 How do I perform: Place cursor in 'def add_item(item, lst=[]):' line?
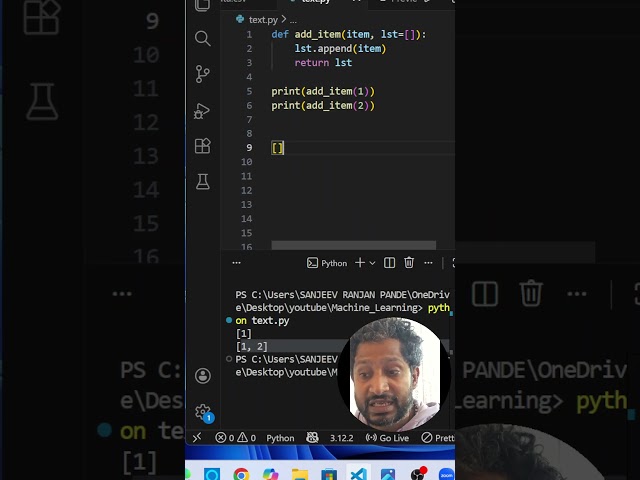(x=349, y=35)
